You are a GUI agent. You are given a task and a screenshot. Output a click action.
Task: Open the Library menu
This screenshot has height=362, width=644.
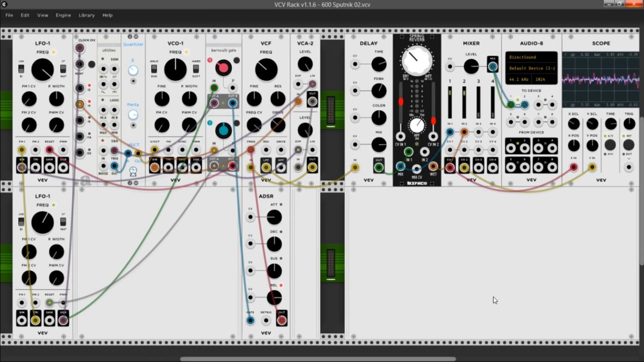[x=86, y=15]
